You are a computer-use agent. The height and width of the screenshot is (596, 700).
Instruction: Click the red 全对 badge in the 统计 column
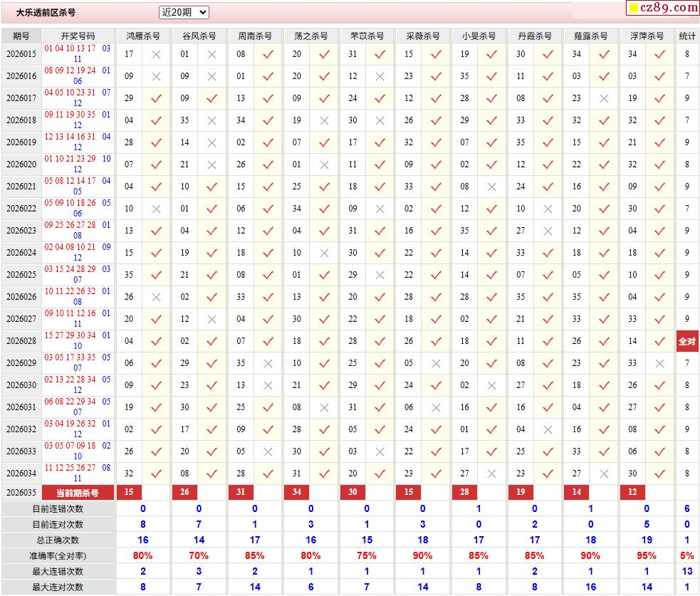tap(687, 341)
